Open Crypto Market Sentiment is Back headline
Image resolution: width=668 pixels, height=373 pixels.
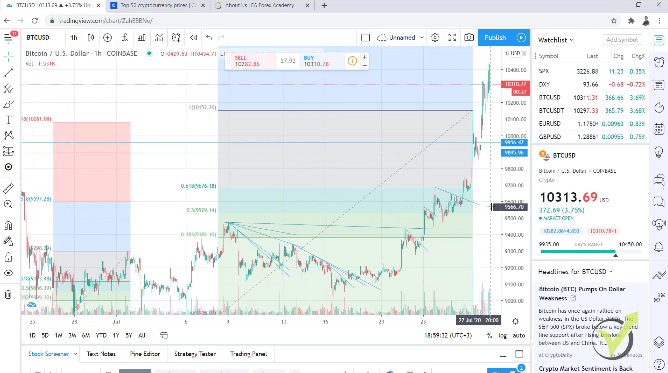tap(586, 369)
